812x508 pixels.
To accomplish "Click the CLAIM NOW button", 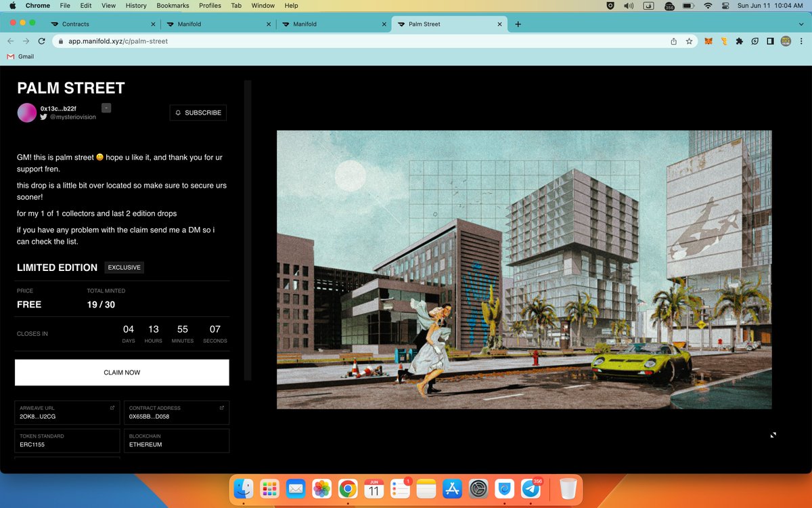I will tap(122, 373).
